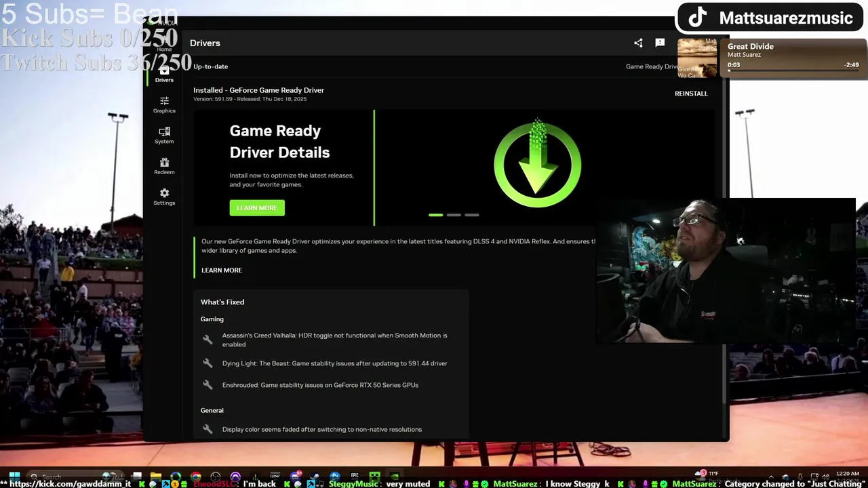Select the Assassin's Creed Valhalla HDR toggle text
The image size is (868, 488).
(334, 340)
